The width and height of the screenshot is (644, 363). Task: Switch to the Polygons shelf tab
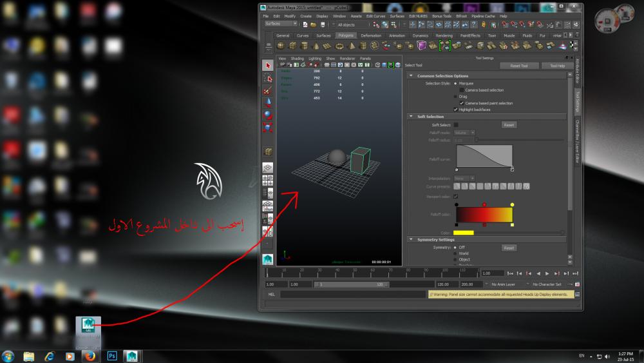tap(346, 35)
